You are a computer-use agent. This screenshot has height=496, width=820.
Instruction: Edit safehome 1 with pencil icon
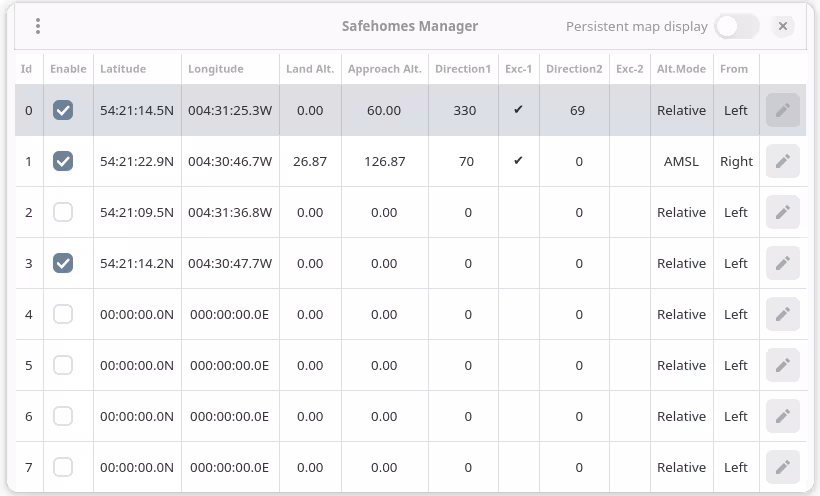coord(782,162)
